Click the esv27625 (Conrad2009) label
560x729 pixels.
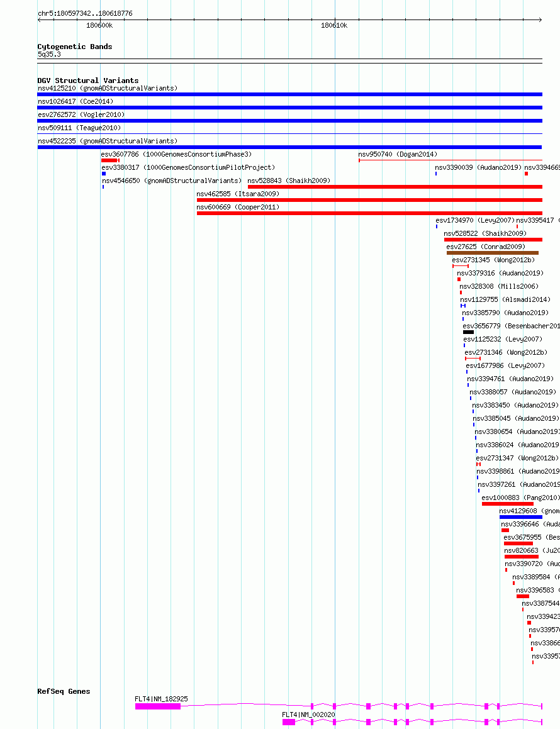click(486, 247)
